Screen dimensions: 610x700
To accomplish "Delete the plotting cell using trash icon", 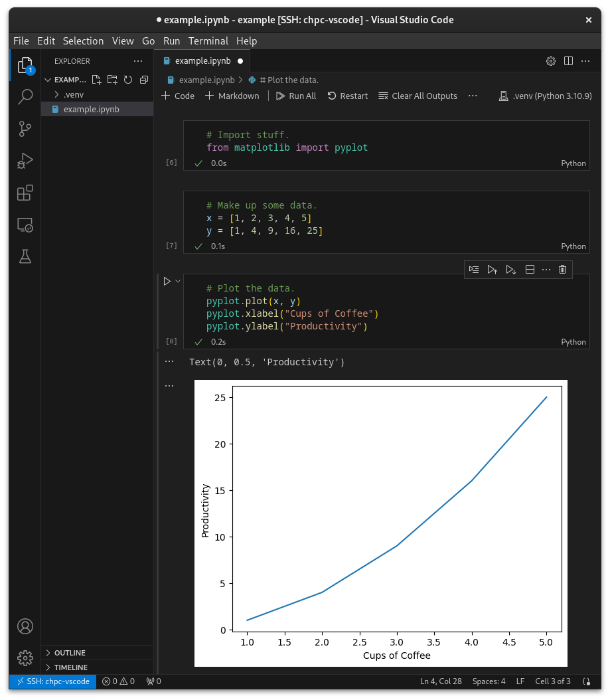I will [x=562, y=269].
